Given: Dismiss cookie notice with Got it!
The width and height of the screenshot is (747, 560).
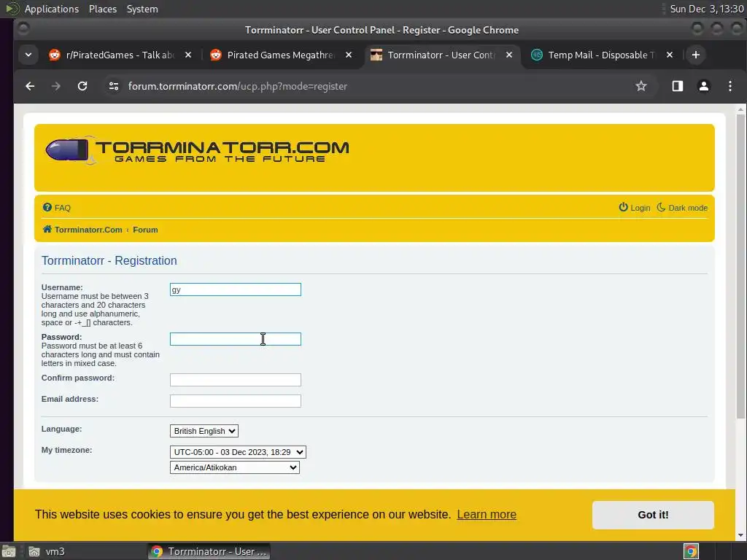Looking at the screenshot, I should tap(653, 515).
